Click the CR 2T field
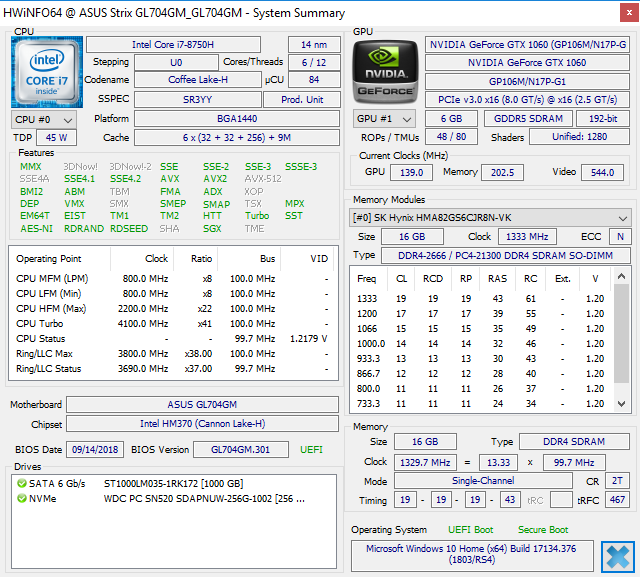The height and width of the screenshot is (577, 640). 618,481
